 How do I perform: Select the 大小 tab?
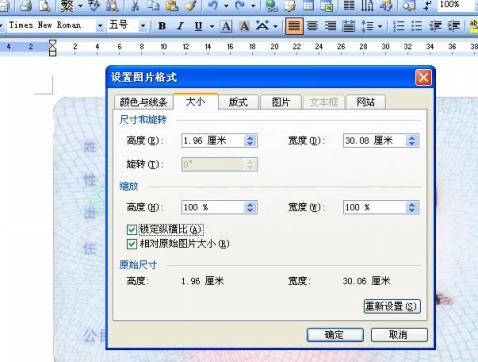coord(196,101)
